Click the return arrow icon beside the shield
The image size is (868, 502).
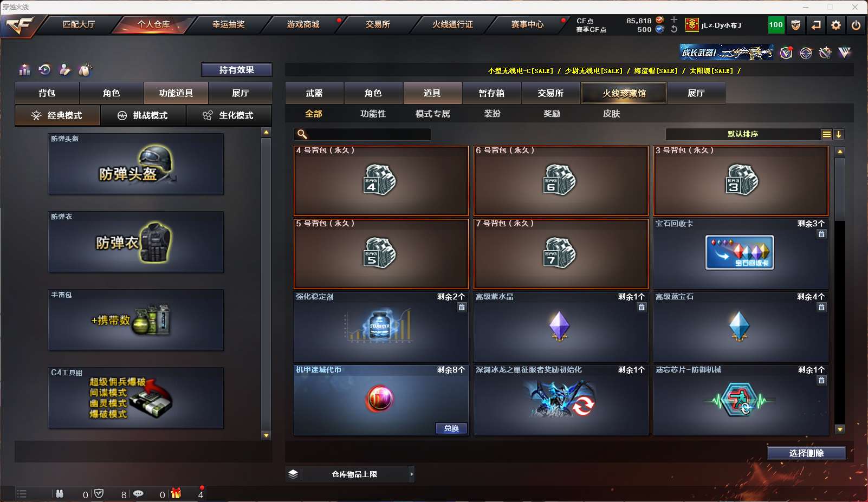pyautogui.click(x=816, y=25)
